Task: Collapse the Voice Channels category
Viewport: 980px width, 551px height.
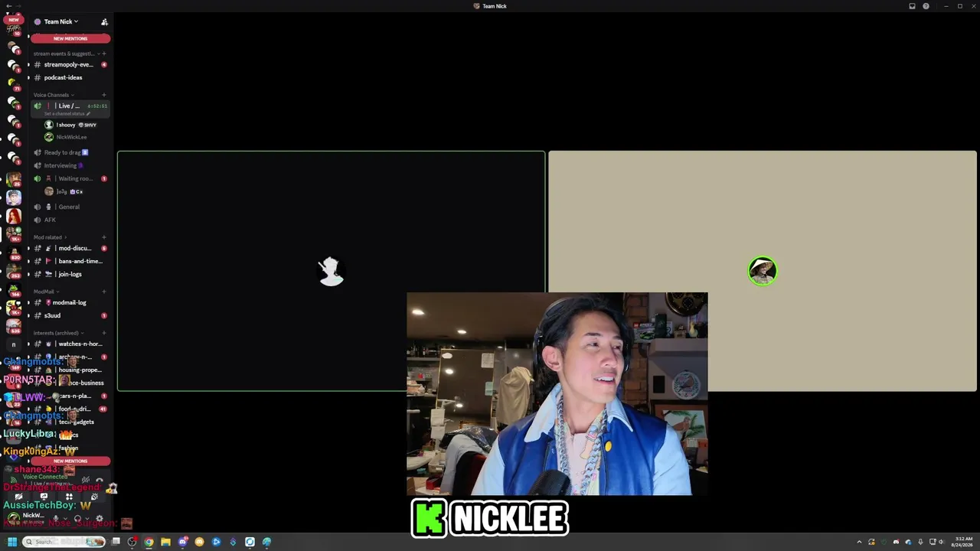Action: (52, 95)
